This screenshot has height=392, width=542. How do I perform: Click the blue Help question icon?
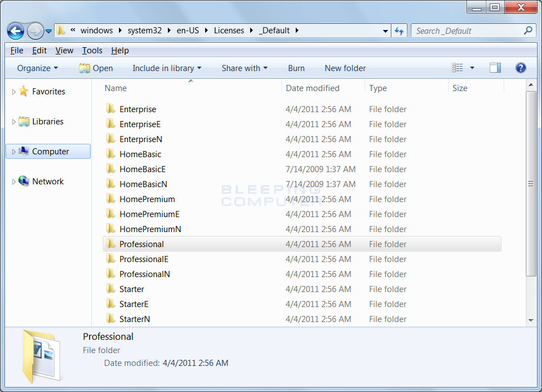pyautogui.click(x=520, y=68)
